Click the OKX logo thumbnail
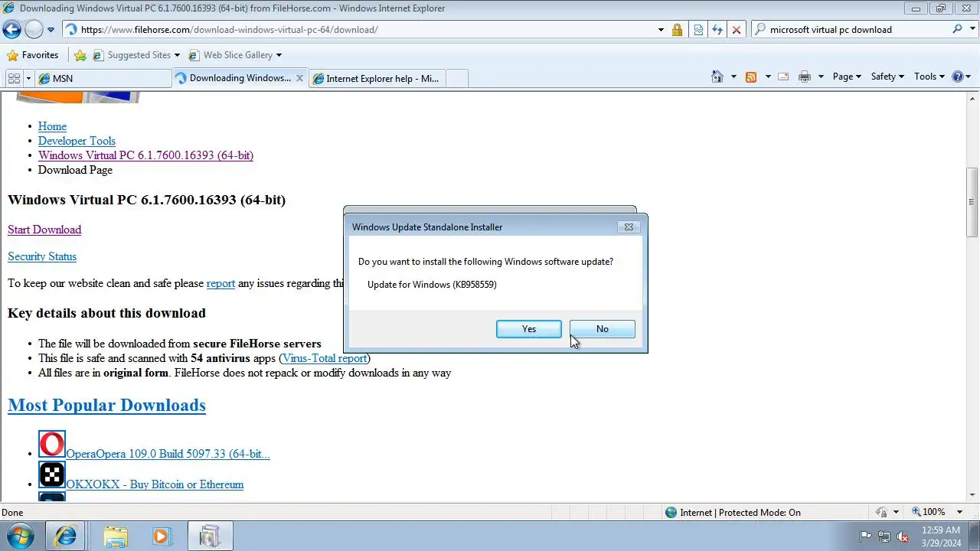Screen dimensions: 980x551 pos(52,474)
